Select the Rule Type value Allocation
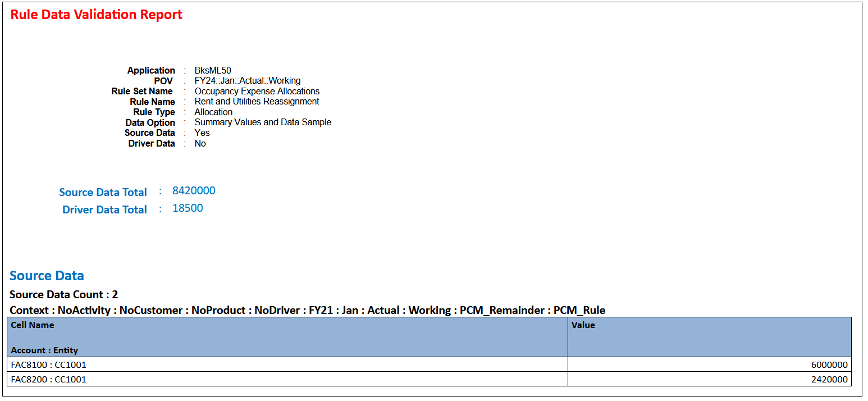The height and width of the screenshot is (401, 868). [213, 112]
